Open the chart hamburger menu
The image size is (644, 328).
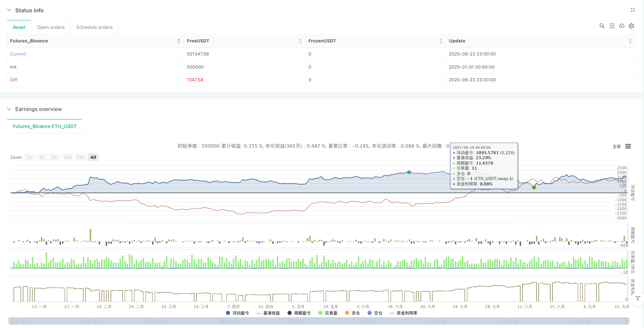628,146
